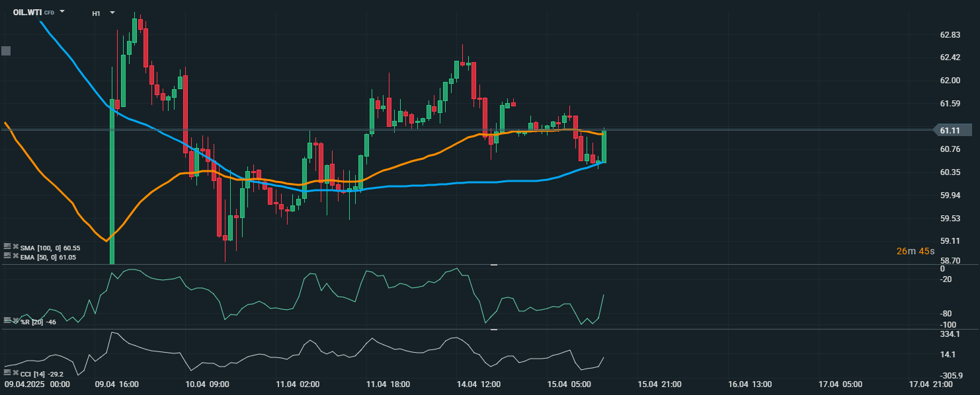Click the divider handle above CCI panel
Viewport: 980px width, 395px height.
click(x=493, y=329)
